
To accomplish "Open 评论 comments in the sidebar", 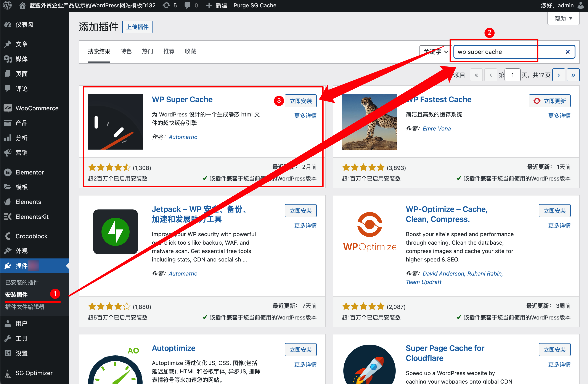I will pos(35,89).
